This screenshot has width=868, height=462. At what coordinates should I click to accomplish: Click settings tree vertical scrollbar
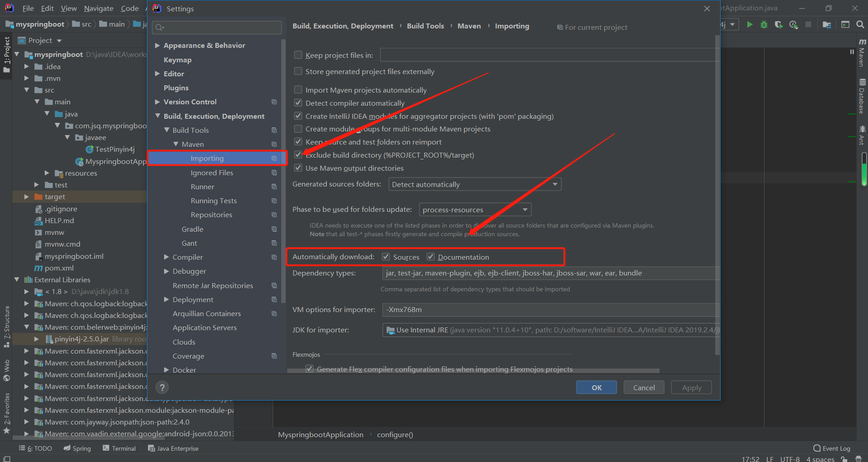pyautogui.click(x=283, y=172)
